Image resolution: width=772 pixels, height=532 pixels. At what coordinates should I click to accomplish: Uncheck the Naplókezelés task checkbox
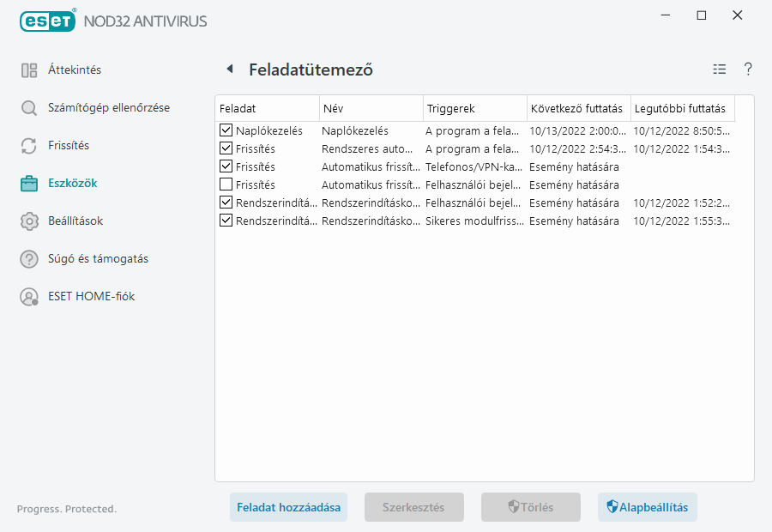[226, 130]
